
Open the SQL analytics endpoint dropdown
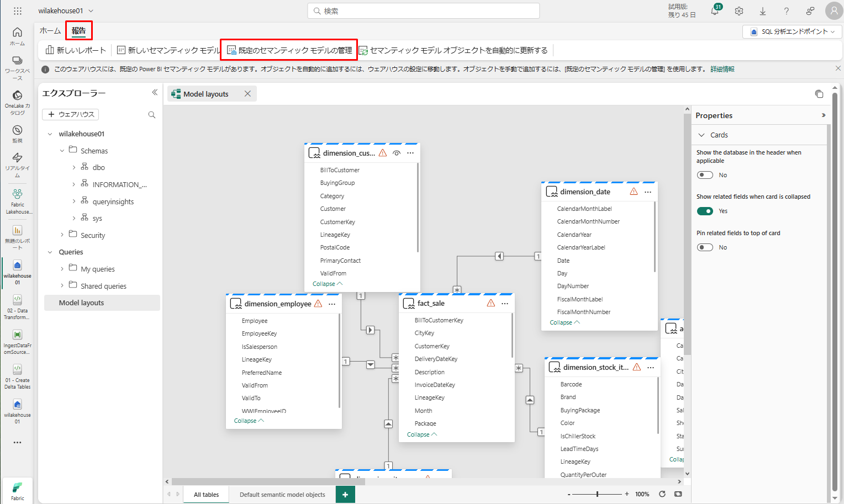pos(792,32)
